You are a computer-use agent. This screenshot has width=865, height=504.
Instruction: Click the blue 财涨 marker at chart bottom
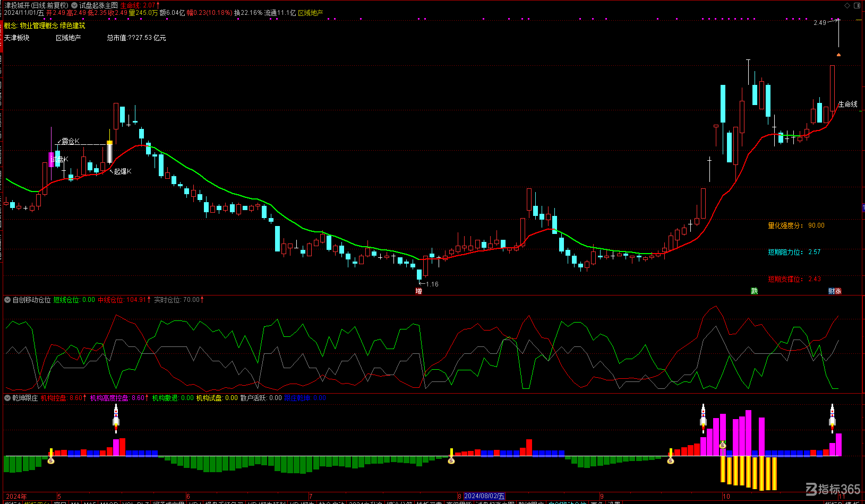[x=835, y=291]
